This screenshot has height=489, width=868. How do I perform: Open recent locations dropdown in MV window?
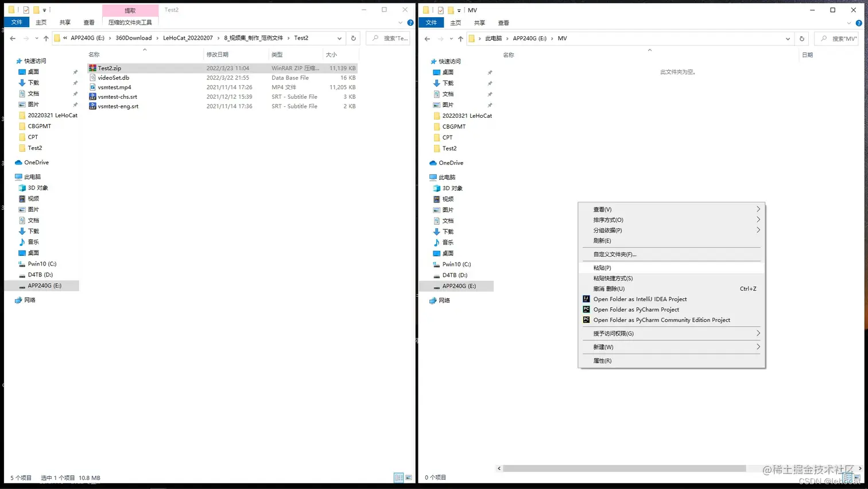[451, 39]
